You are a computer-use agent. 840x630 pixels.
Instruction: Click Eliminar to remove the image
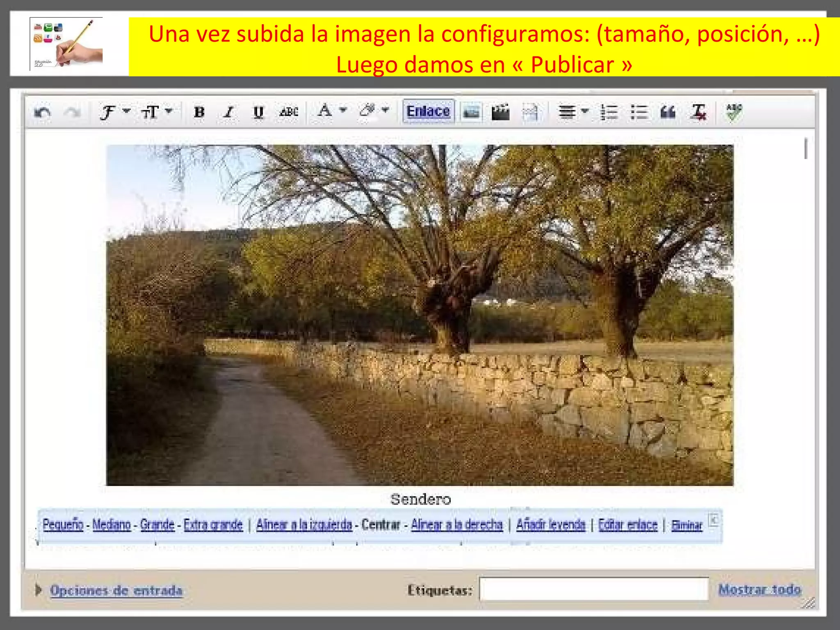[687, 525]
